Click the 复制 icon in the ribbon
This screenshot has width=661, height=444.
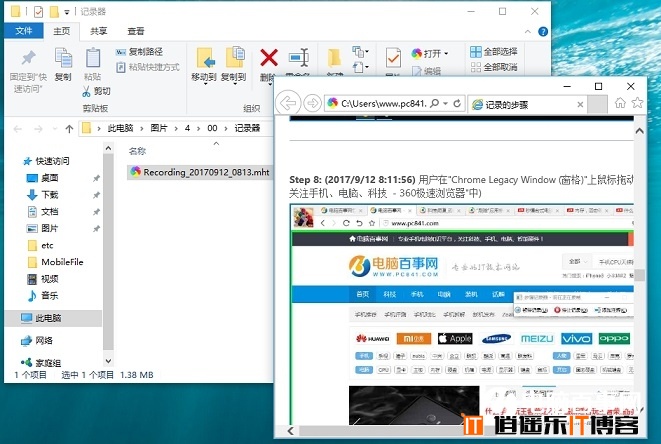tap(63, 58)
